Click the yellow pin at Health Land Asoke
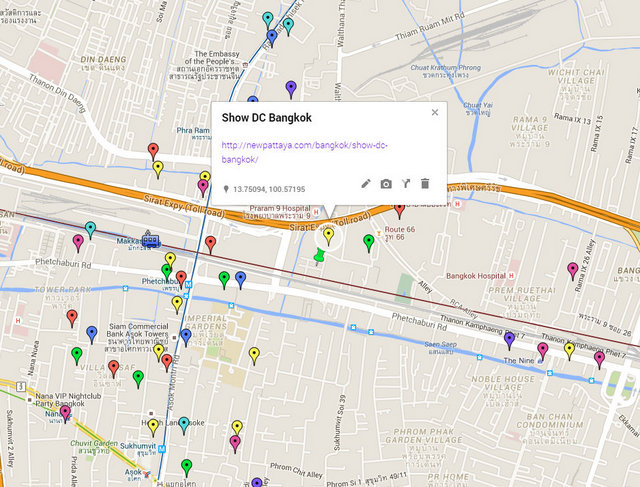Image resolution: width=640 pixels, height=487 pixels. [x=153, y=427]
